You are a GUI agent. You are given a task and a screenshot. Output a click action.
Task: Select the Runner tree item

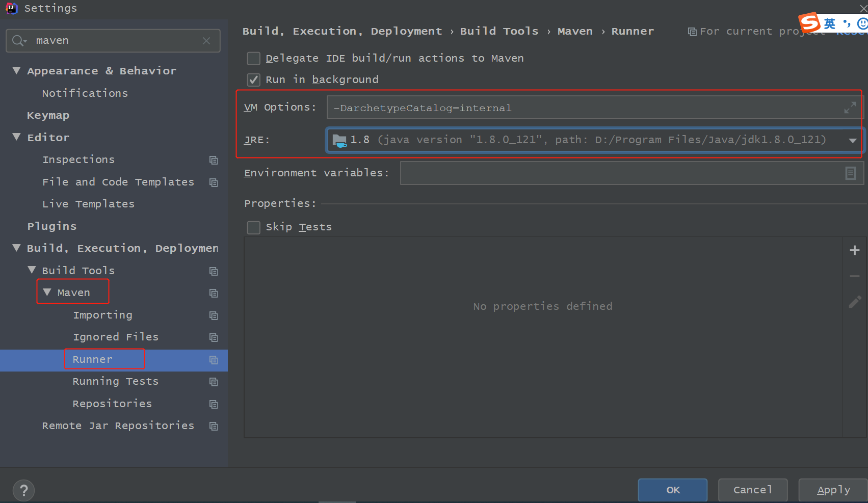point(92,360)
